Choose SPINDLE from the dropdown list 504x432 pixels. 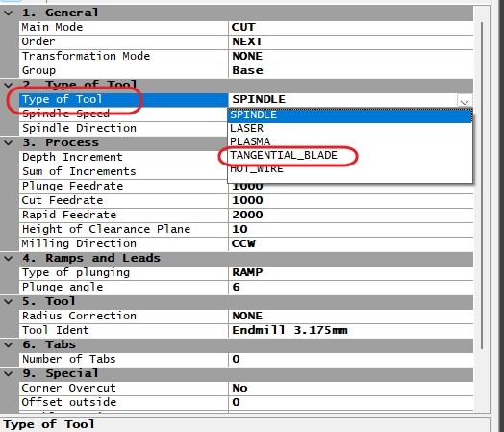click(350, 115)
